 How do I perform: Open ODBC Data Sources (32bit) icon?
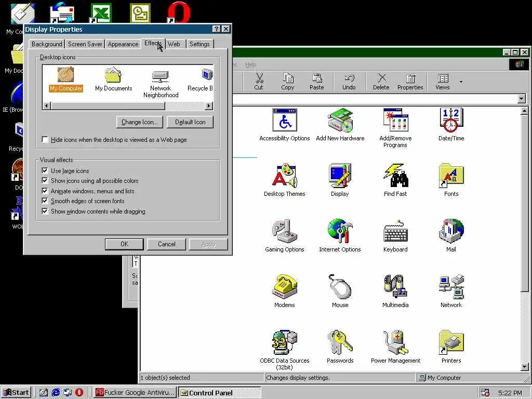(284, 351)
